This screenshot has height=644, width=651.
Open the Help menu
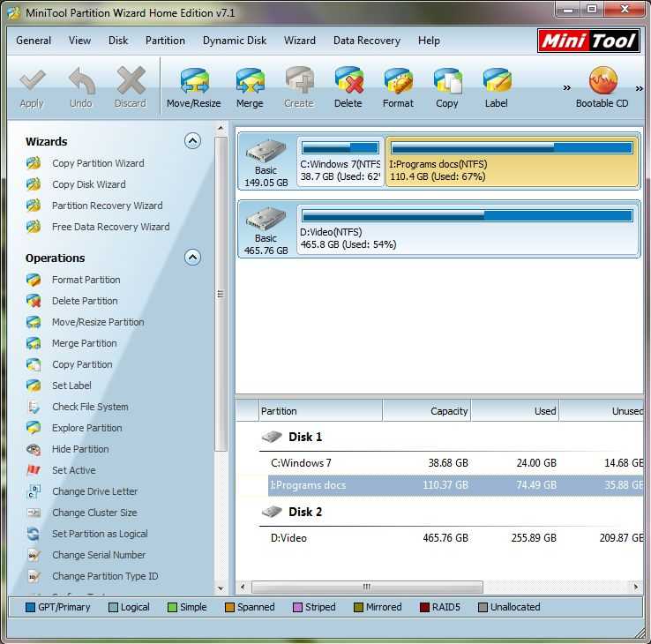click(x=429, y=41)
